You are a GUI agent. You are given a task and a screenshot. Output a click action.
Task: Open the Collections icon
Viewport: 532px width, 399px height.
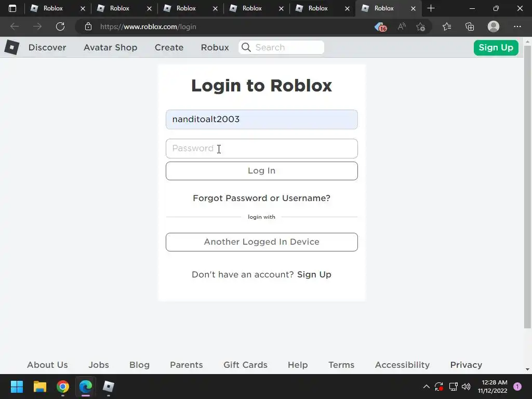pyautogui.click(x=470, y=26)
